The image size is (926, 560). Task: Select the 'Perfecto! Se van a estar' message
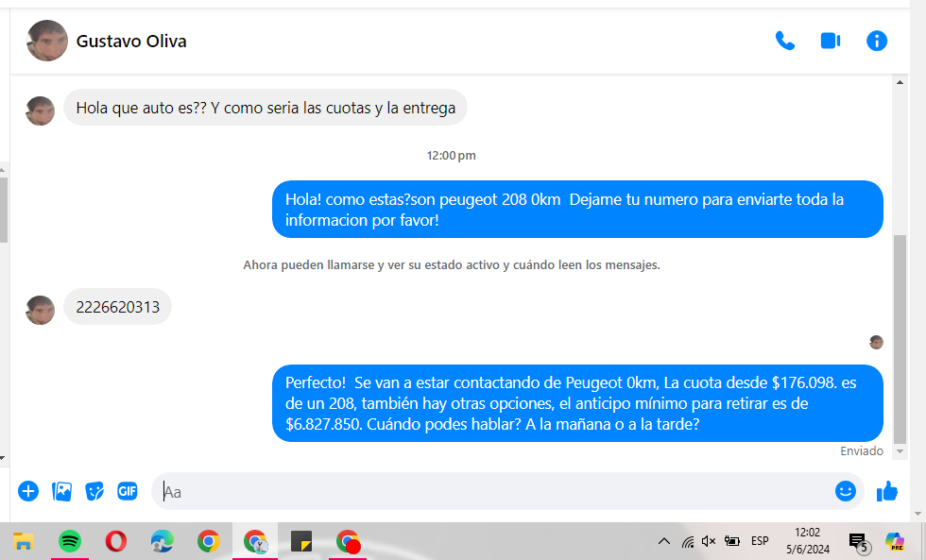coord(577,403)
